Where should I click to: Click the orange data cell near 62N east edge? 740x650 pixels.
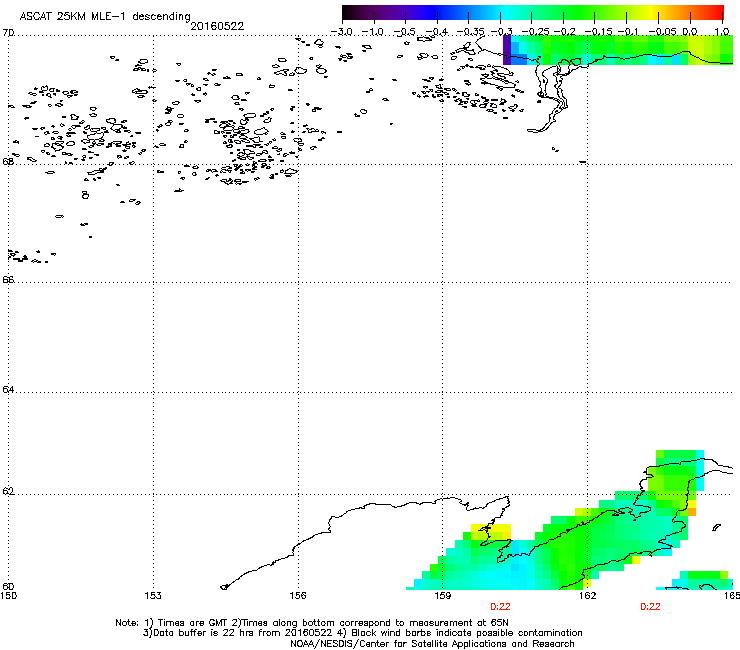pos(692,512)
